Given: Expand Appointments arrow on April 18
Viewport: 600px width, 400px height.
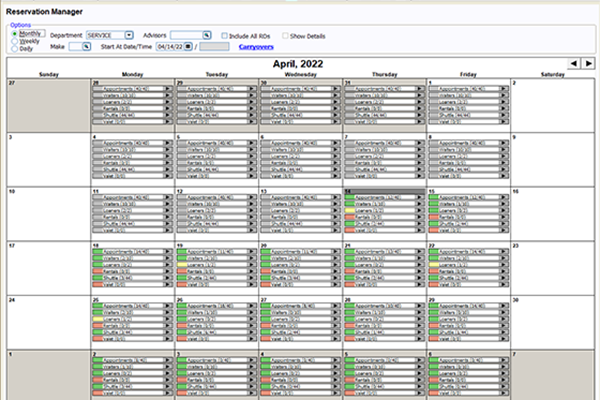Looking at the screenshot, I should tap(168, 252).
